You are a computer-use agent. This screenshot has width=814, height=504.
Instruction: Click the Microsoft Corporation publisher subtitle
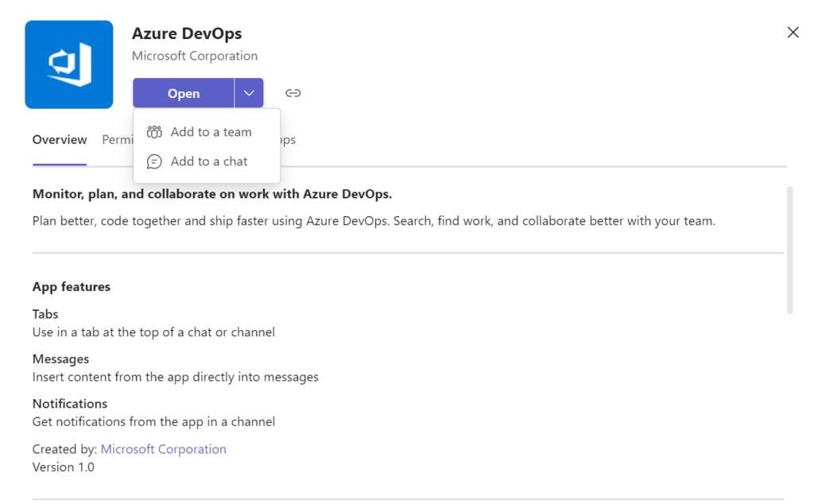(x=195, y=56)
